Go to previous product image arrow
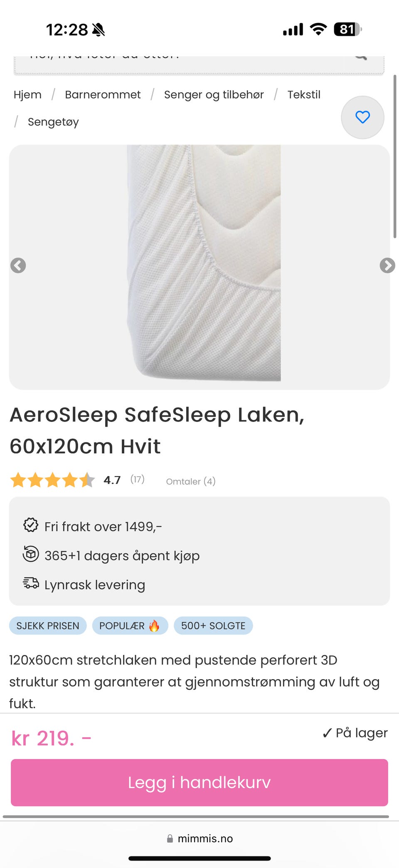Image resolution: width=399 pixels, height=868 pixels. pyautogui.click(x=18, y=265)
